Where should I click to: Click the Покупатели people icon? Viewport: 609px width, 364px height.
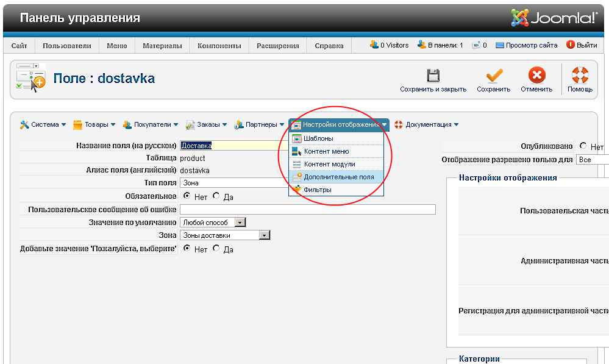(127, 125)
